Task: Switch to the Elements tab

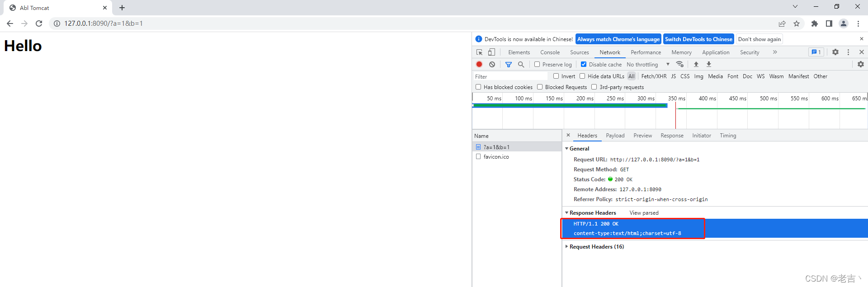Action: pyautogui.click(x=519, y=52)
